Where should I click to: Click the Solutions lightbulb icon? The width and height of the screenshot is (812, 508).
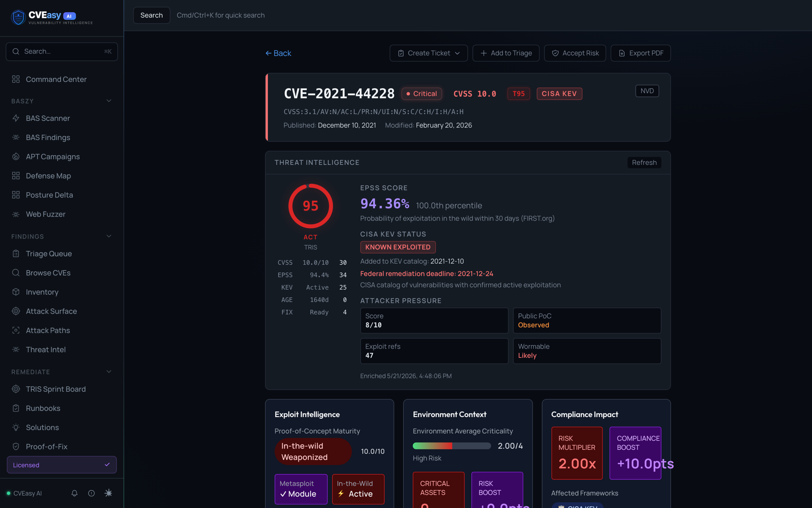[x=16, y=428]
